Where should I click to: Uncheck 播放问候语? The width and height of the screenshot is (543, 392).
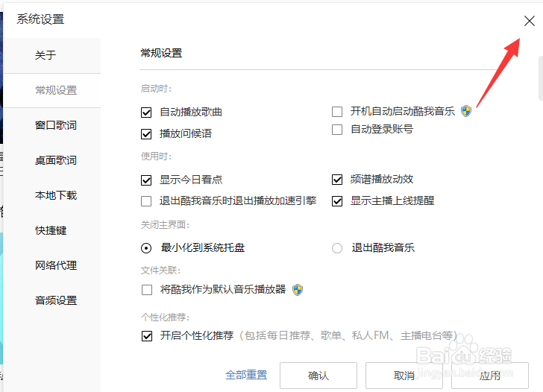[x=146, y=134]
